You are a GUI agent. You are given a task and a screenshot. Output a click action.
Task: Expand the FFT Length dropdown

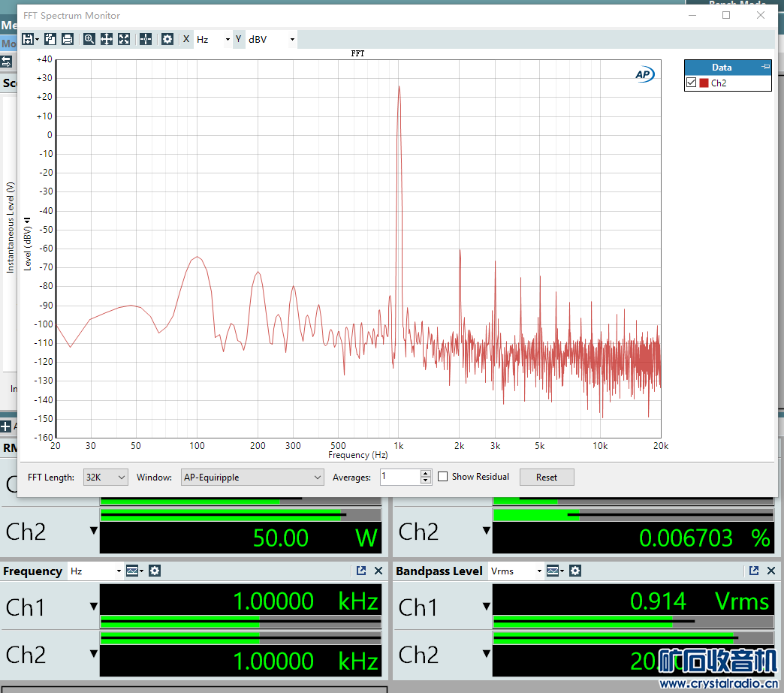coord(106,478)
